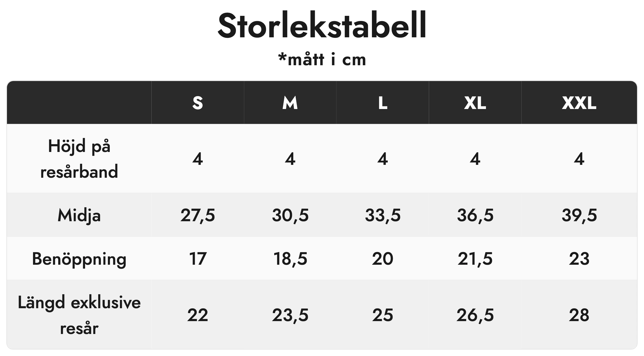Select the M size column header
Screen dimensions: 644x356
coord(290,103)
